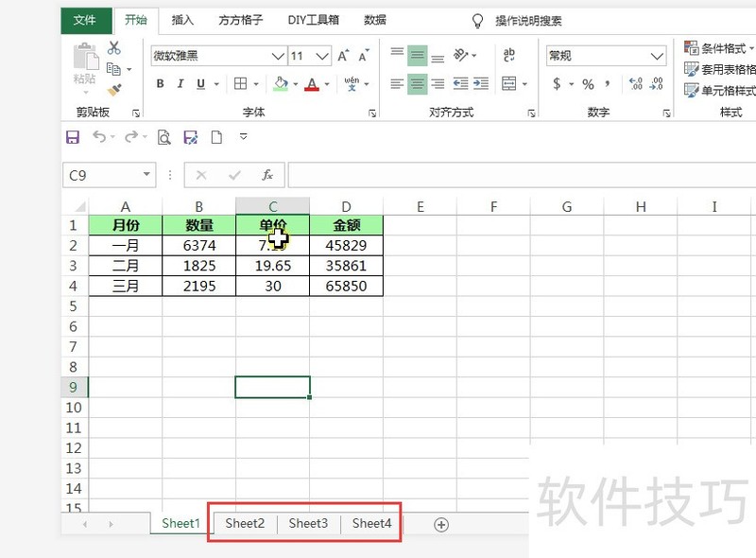This screenshot has width=756, height=558.
Task: Click Increase Indent icon
Action: (x=481, y=83)
